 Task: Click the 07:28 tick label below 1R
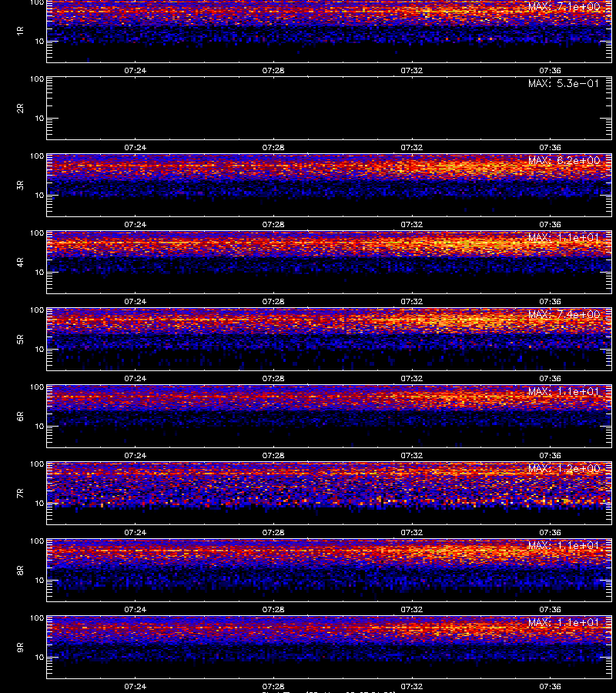click(273, 70)
